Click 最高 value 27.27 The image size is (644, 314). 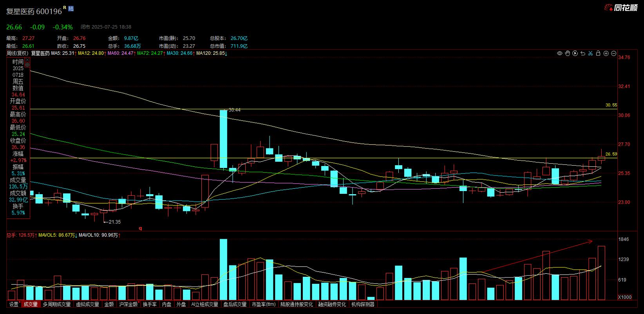point(28,38)
